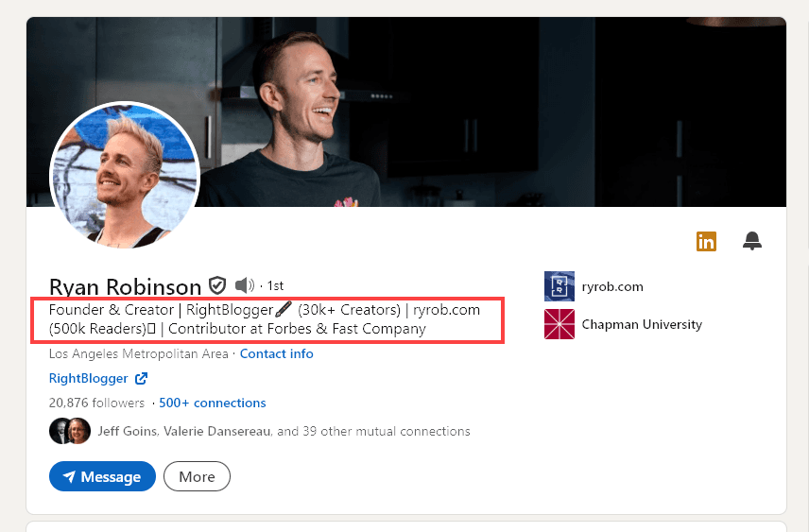Click the ryrob.com company name text
The image size is (809, 532).
tap(612, 286)
